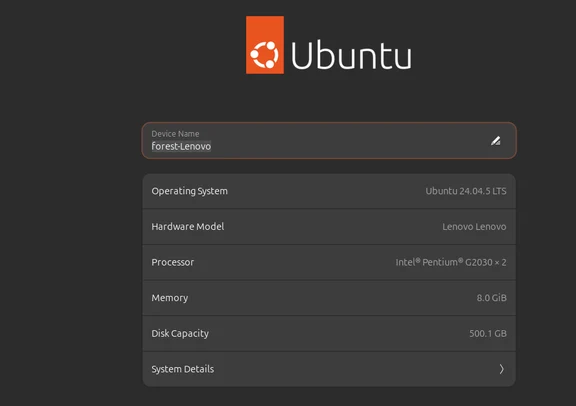Image resolution: width=576 pixels, height=406 pixels.
Task: Select the '500.1 GB' disk capacity value
Action: [488, 333]
